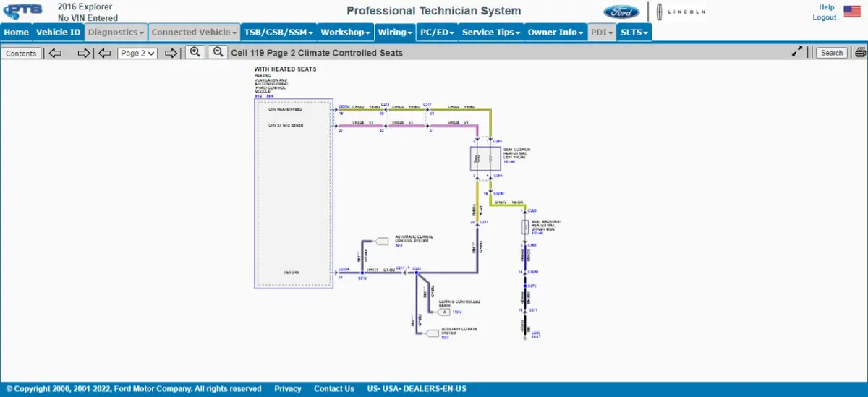
Task: Click the Professional Technician System title
Action: tap(433, 11)
